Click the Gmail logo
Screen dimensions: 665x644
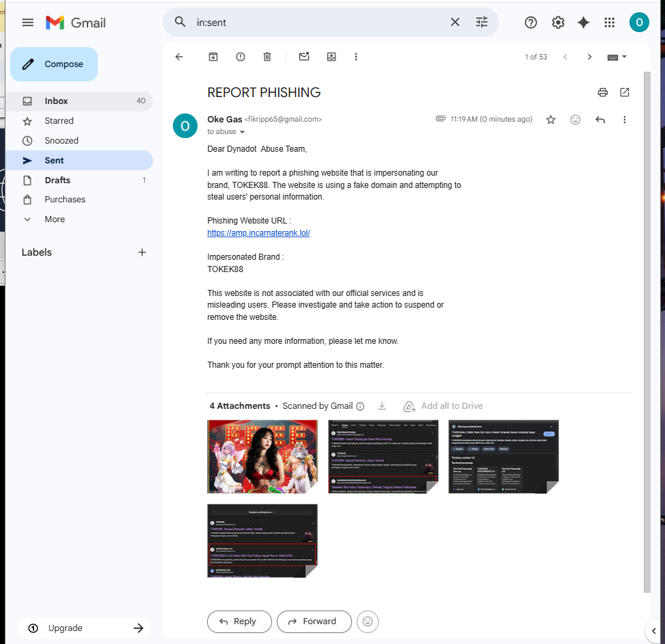pyautogui.click(x=75, y=23)
